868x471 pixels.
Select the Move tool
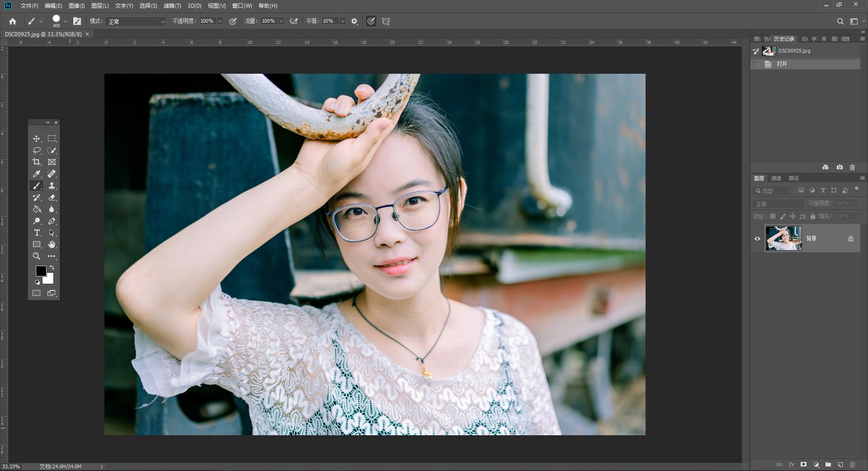[37, 138]
